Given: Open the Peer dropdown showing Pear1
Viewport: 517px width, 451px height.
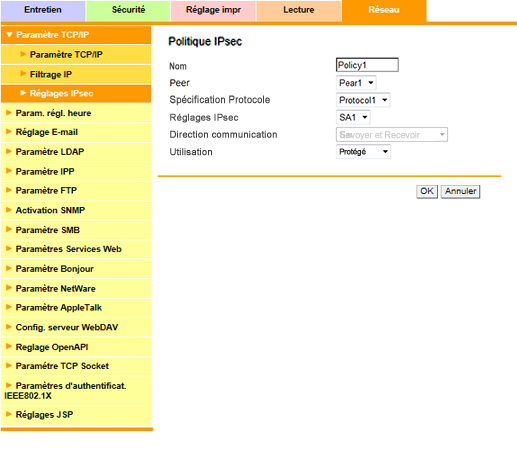Looking at the screenshot, I should click(356, 83).
